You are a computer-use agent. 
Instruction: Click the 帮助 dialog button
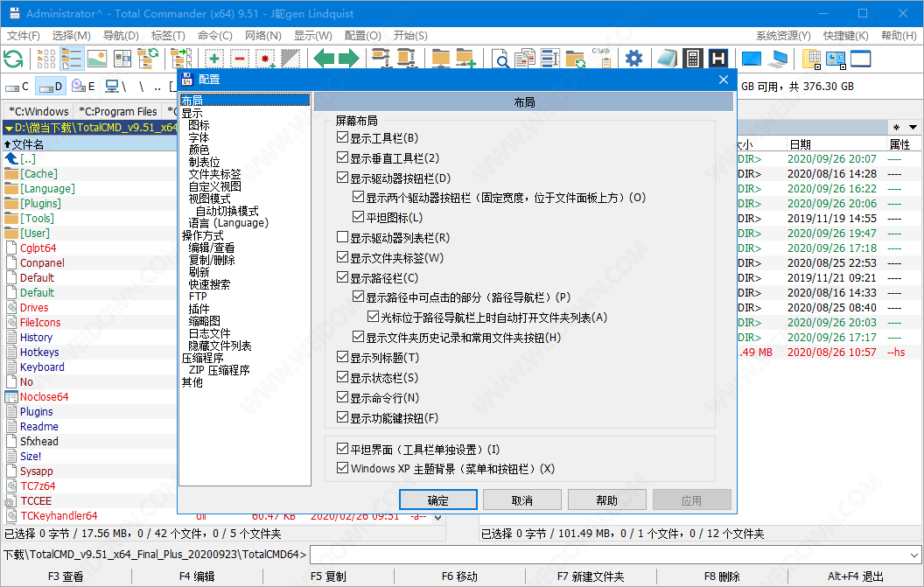pos(607,500)
